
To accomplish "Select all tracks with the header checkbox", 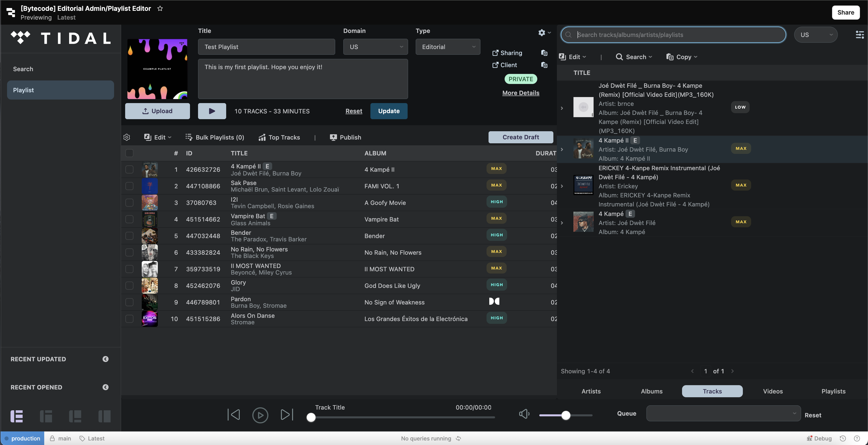I will point(129,153).
